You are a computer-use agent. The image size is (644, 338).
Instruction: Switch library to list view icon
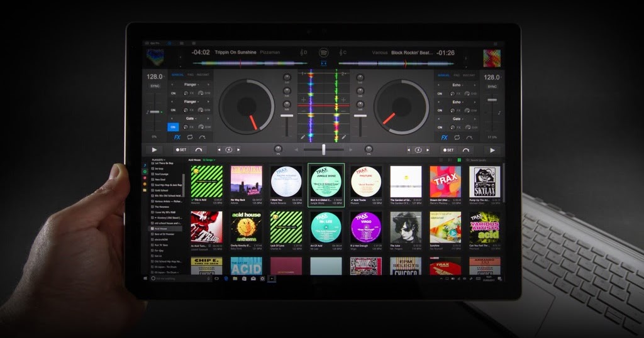tap(441, 160)
